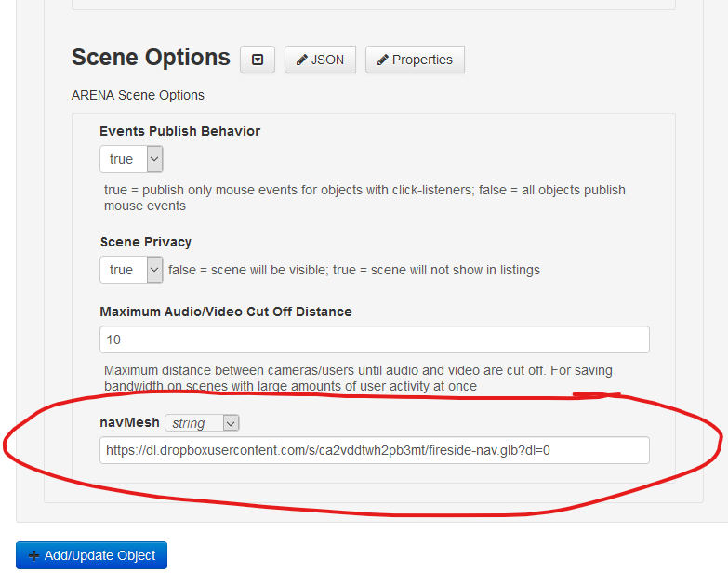This screenshot has height=585, width=728.
Task: Open the Events Publish Behavior dropdown arrow
Action: pos(154,159)
